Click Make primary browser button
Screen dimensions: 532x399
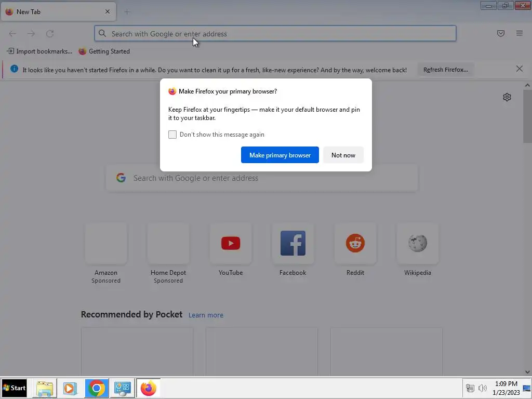point(280,155)
